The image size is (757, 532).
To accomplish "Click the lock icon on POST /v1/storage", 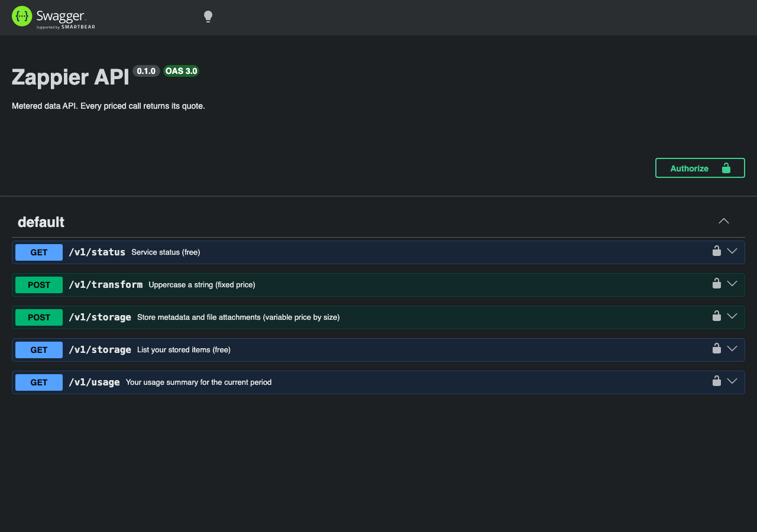I will point(716,316).
